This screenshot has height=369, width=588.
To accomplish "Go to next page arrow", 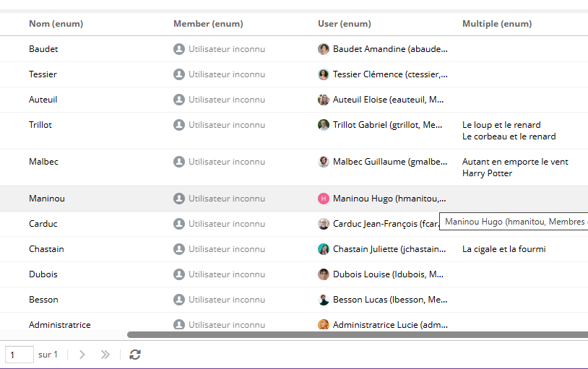I will (82, 355).
